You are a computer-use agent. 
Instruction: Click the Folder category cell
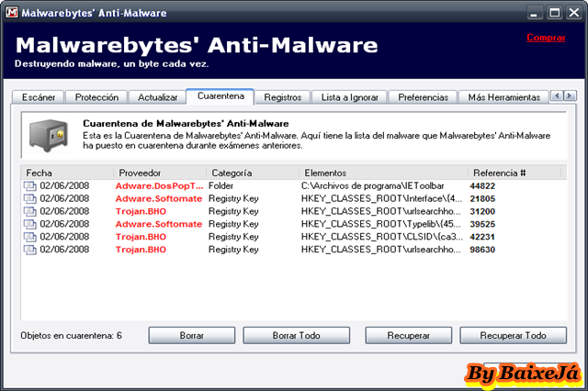click(220, 185)
